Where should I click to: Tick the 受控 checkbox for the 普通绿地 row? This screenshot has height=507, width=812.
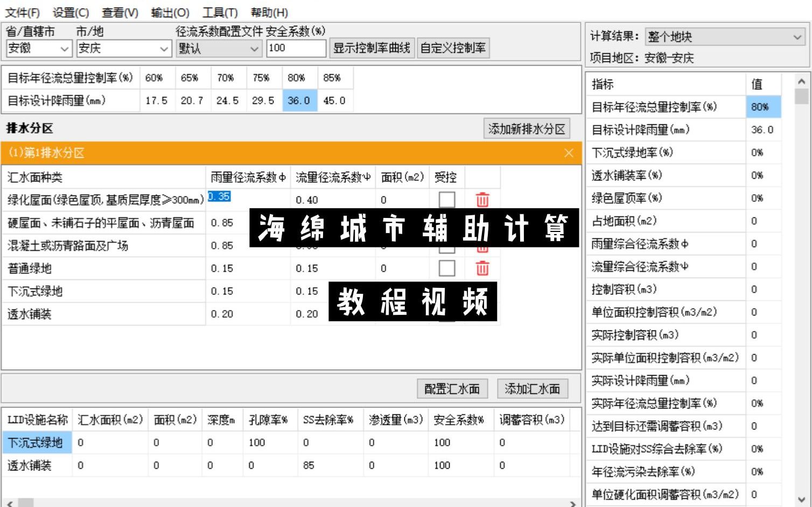coord(447,268)
